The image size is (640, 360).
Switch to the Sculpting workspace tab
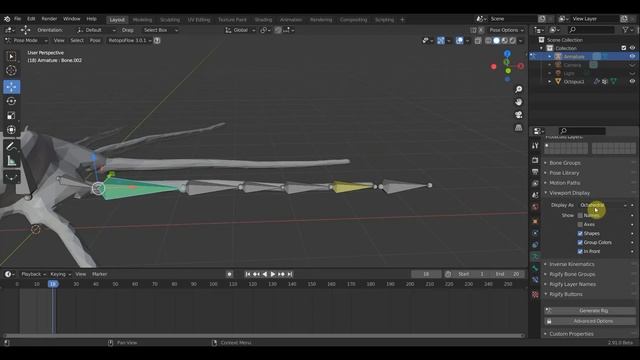[x=170, y=20]
